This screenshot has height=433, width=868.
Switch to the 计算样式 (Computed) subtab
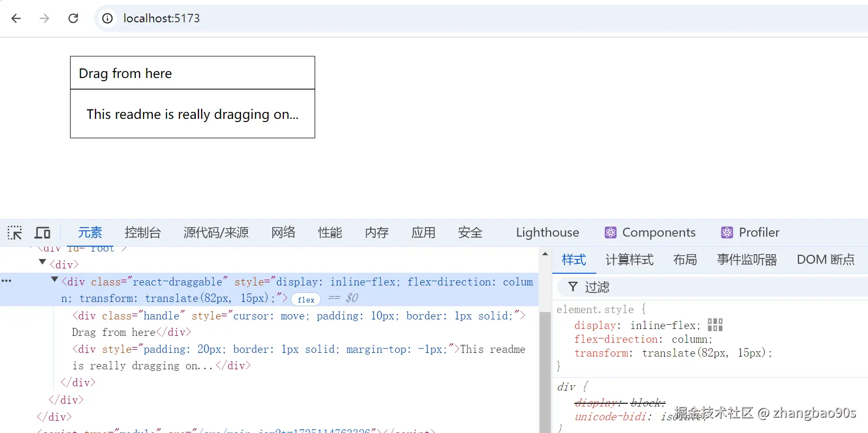630,259
